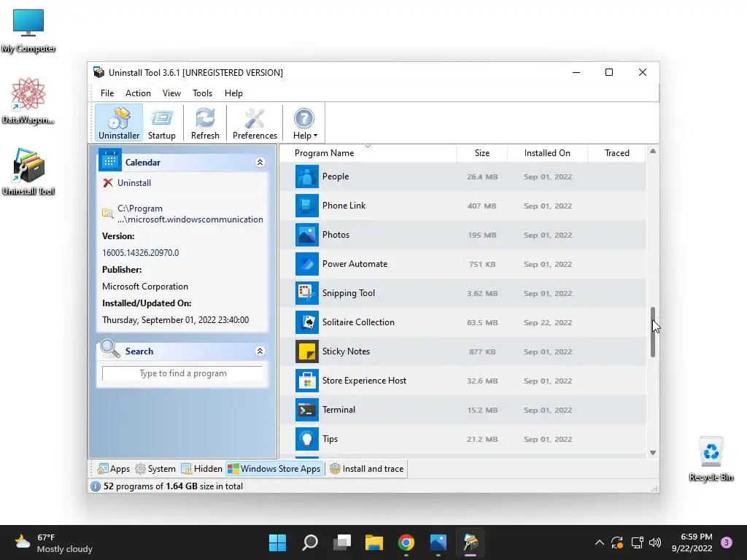
Task: Click the Terminal name text
Action: tap(338, 410)
